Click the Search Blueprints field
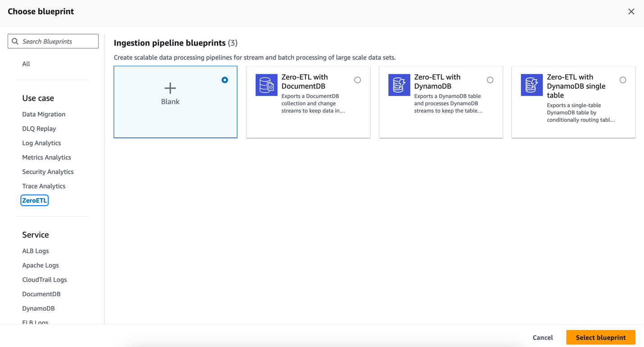This screenshot has height=347, width=644. point(53,41)
